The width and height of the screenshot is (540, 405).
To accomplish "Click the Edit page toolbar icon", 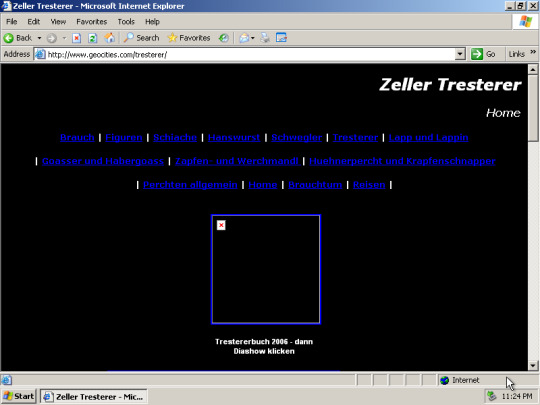I will (281, 38).
